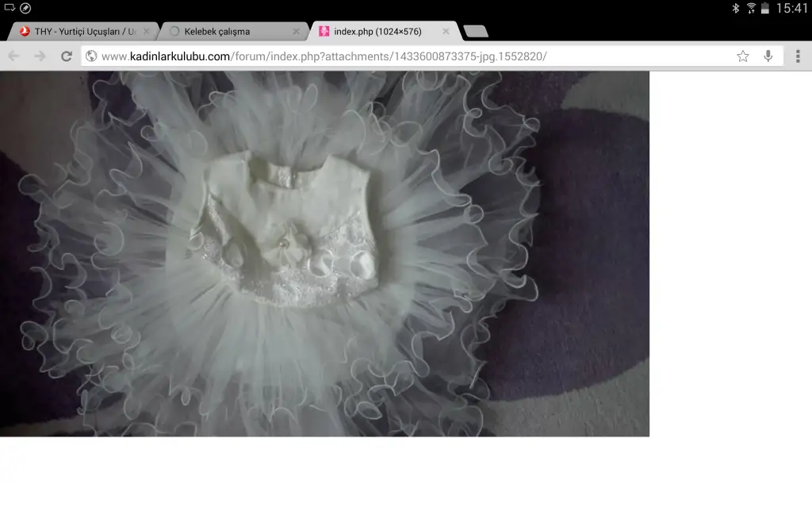Tap the screen mirroring notification icon
This screenshot has width=812, height=508.
pyautogui.click(x=10, y=8)
